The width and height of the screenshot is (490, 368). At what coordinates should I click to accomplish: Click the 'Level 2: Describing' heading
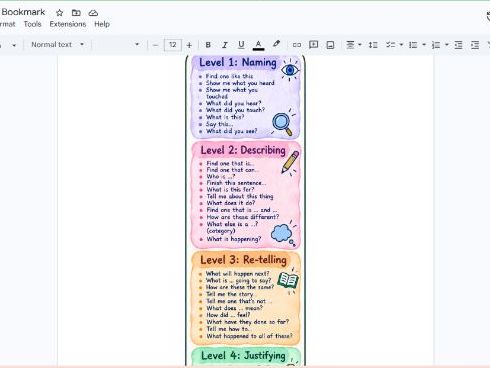243,150
